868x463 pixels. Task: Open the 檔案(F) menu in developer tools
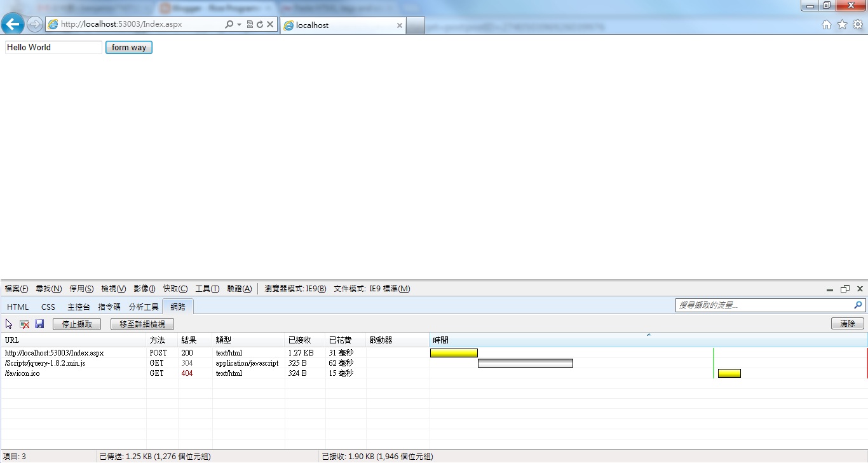pos(17,289)
